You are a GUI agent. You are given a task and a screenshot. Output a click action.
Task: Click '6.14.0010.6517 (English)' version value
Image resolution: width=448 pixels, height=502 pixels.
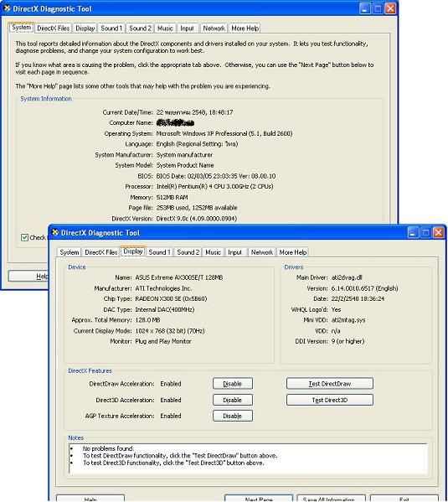pyautogui.click(x=365, y=288)
